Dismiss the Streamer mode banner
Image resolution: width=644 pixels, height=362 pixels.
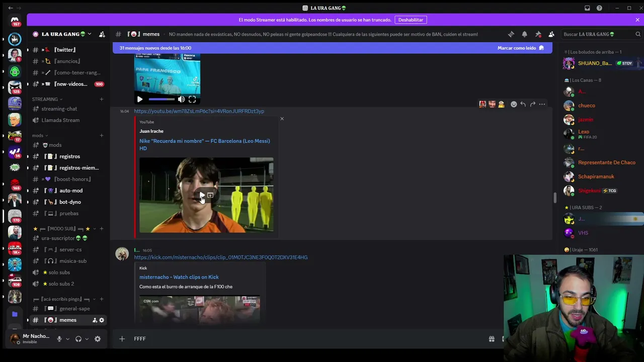point(637,20)
